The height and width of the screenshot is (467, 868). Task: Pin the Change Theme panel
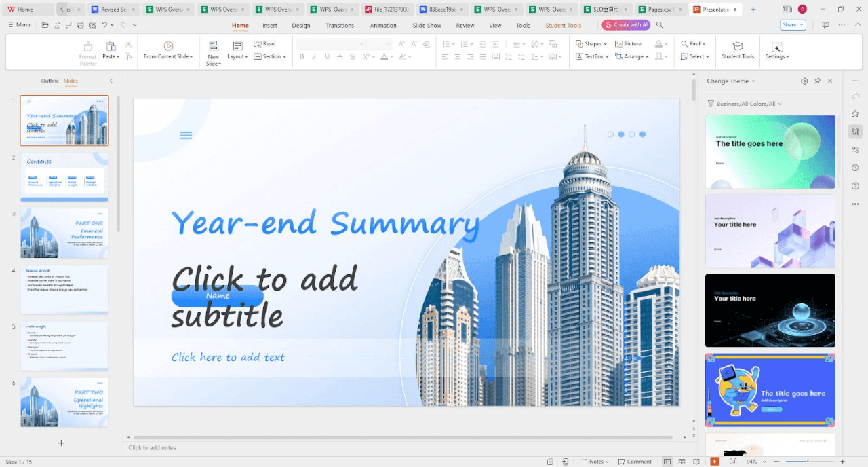(x=818, y=81)
